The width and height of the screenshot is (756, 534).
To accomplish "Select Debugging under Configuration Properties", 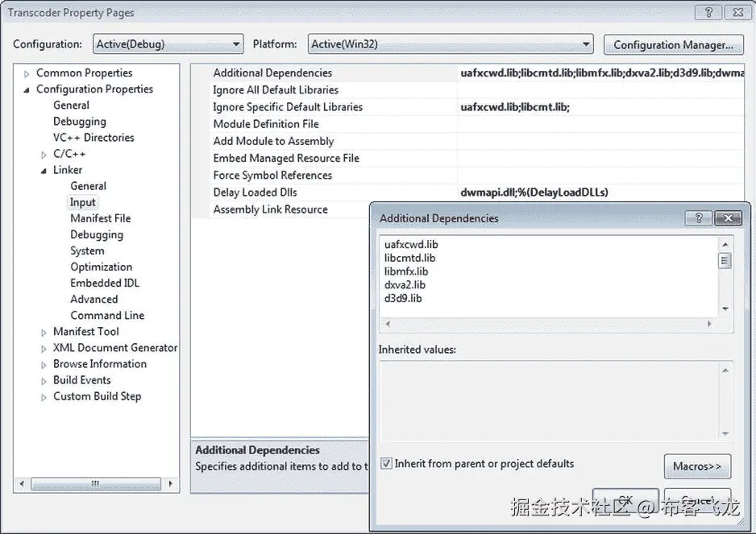I will [x=80, y=121].
